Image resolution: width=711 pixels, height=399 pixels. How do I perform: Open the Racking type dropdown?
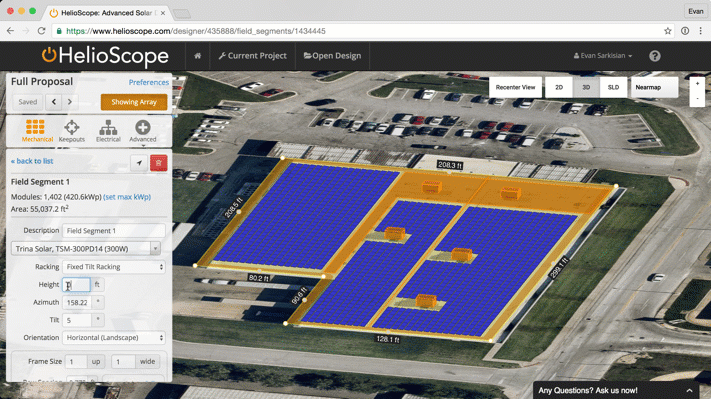tap(114, 267)
